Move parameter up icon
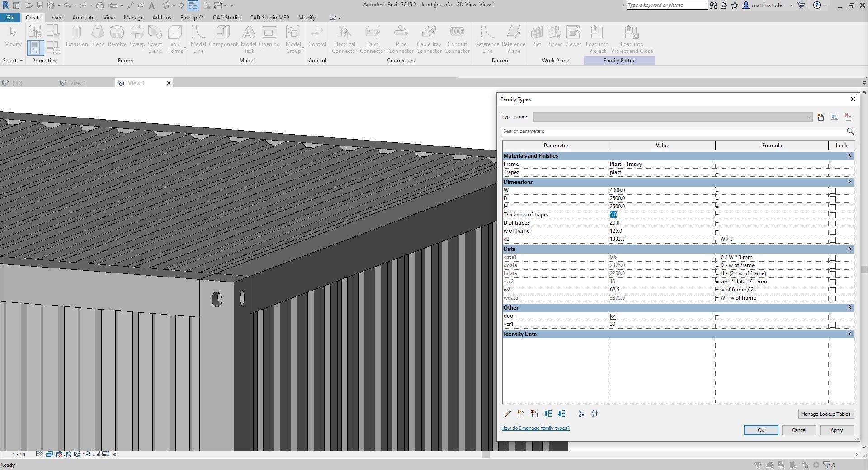The image size is (868, 470). coord(548,414)
